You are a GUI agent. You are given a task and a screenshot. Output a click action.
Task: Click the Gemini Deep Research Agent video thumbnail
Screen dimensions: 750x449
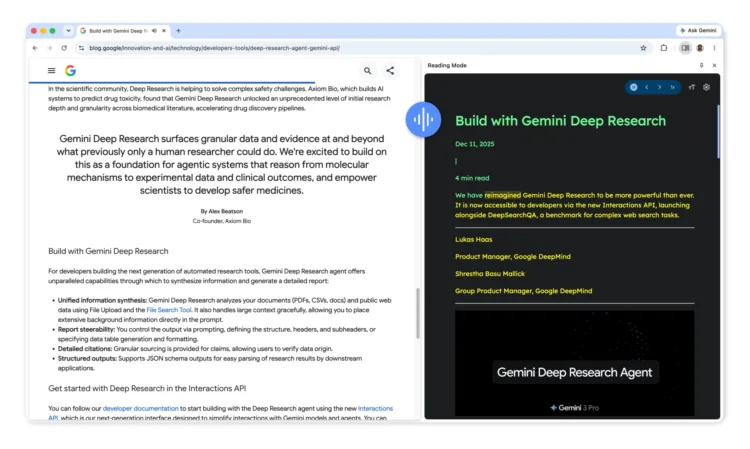[x=574, y=363]
